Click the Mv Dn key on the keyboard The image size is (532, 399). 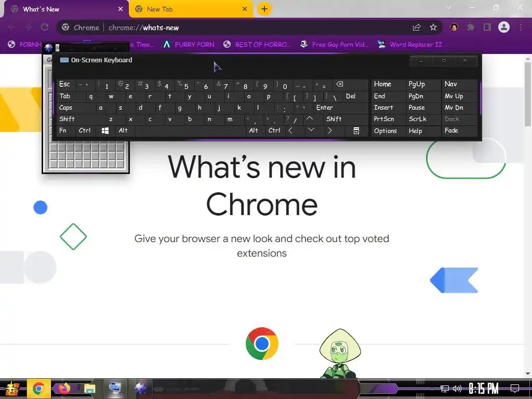pyautogui.click(x=459, y=108)
